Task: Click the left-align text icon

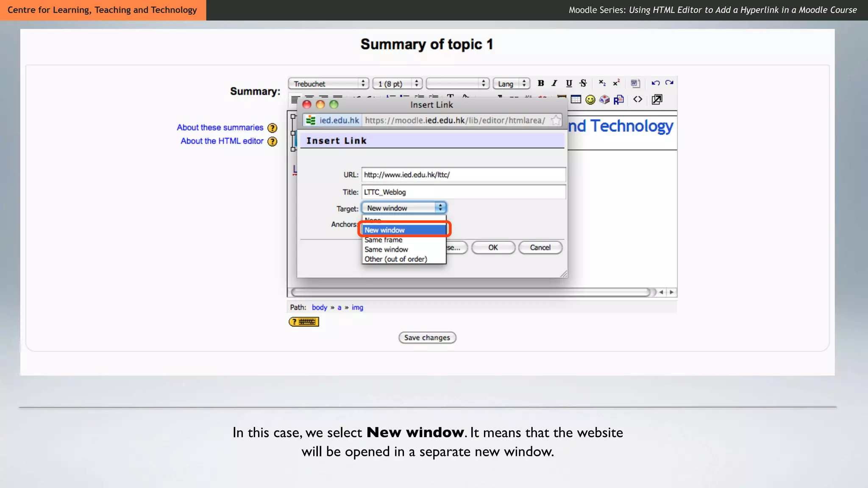Action: (295, 100)
